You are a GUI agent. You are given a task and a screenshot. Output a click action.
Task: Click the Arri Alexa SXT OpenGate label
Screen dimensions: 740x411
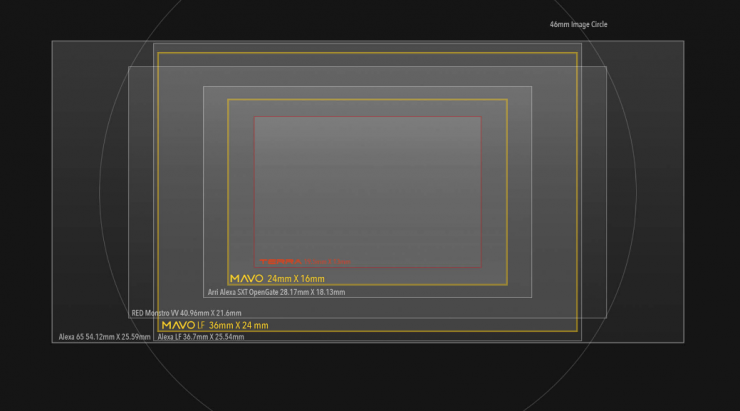pos(276,292)
